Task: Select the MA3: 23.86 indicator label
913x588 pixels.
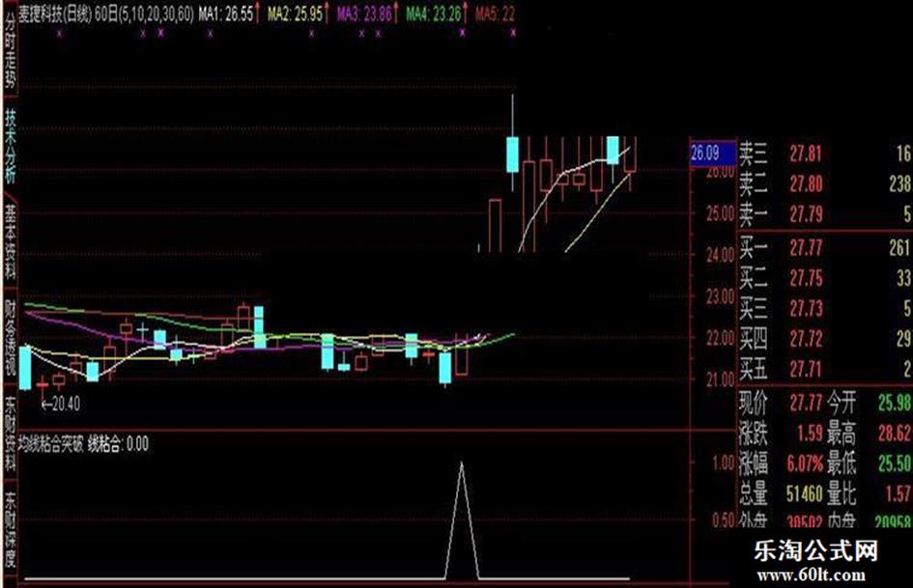Action: pyautogui.click(x=364, y=14)
